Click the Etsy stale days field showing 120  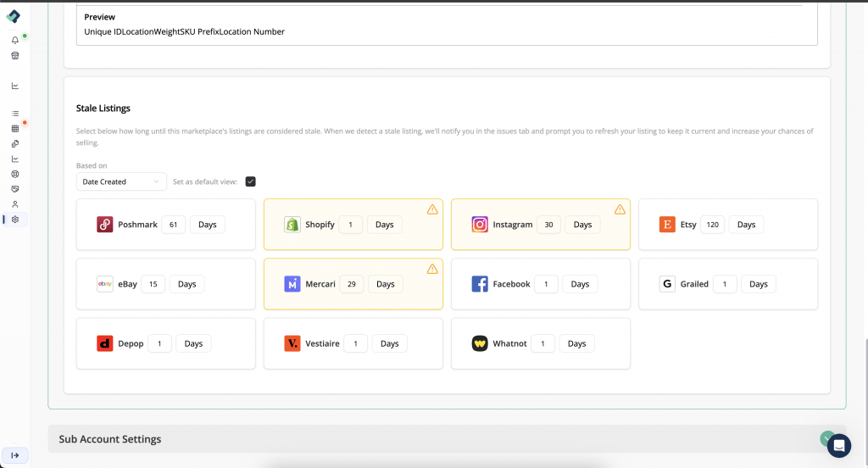(712, 225)
